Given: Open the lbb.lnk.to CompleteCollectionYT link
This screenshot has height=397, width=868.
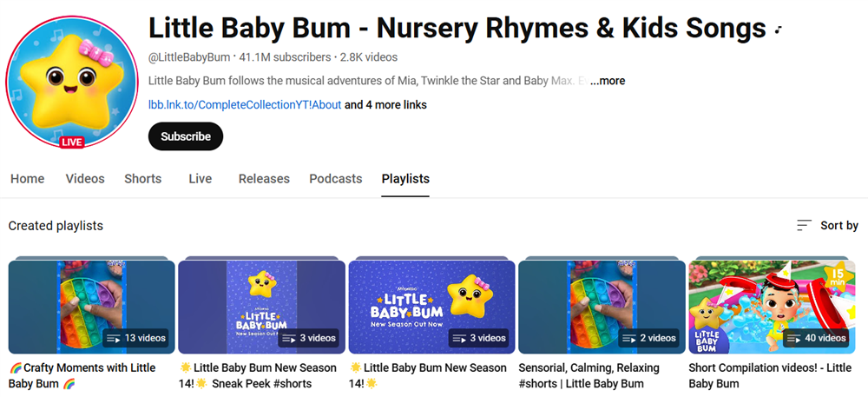Looking at the screenshot, I should click(x=245, y=104).
